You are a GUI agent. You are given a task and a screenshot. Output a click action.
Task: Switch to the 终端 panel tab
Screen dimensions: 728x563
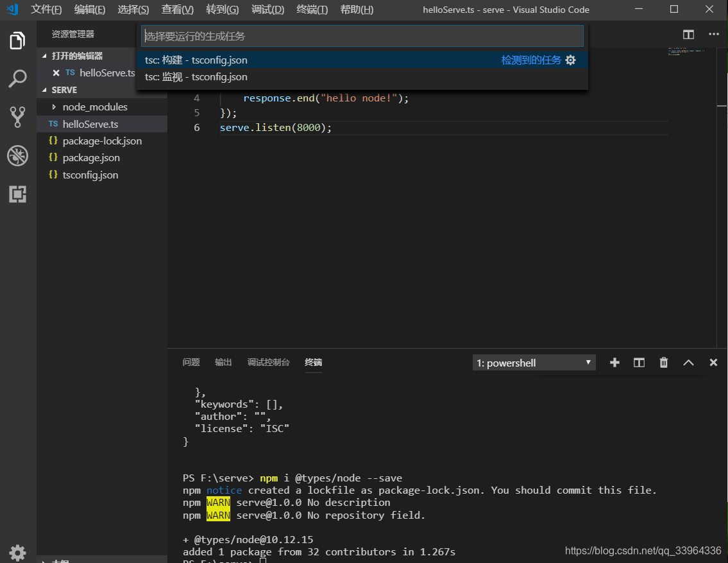point(314,362)
